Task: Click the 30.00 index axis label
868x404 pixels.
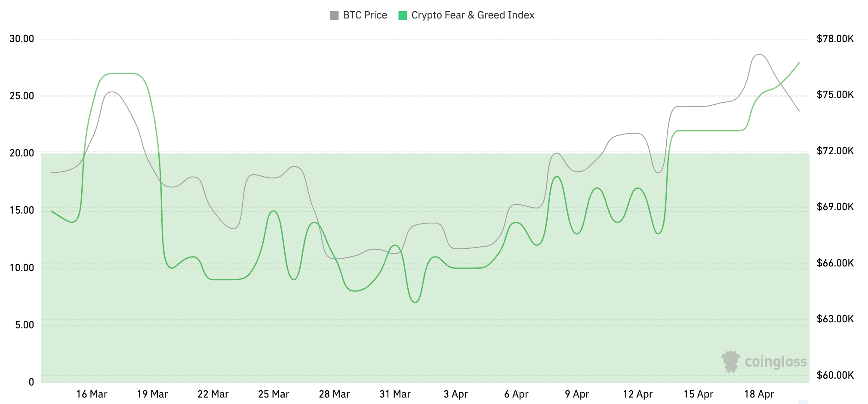Action: (22, 39)
